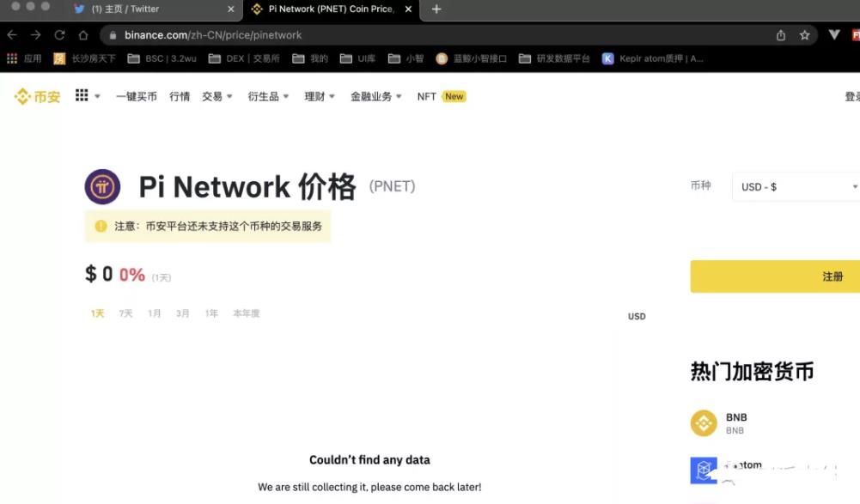The width and height of the screenshot is (860, 504).
Task: Click the yellow 注册 register button
Action: point(775,276)
